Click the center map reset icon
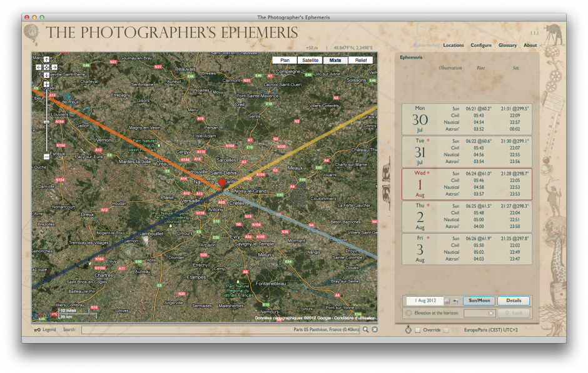Image resolution: width=588 pixels, height=373 pixels. 46,67
